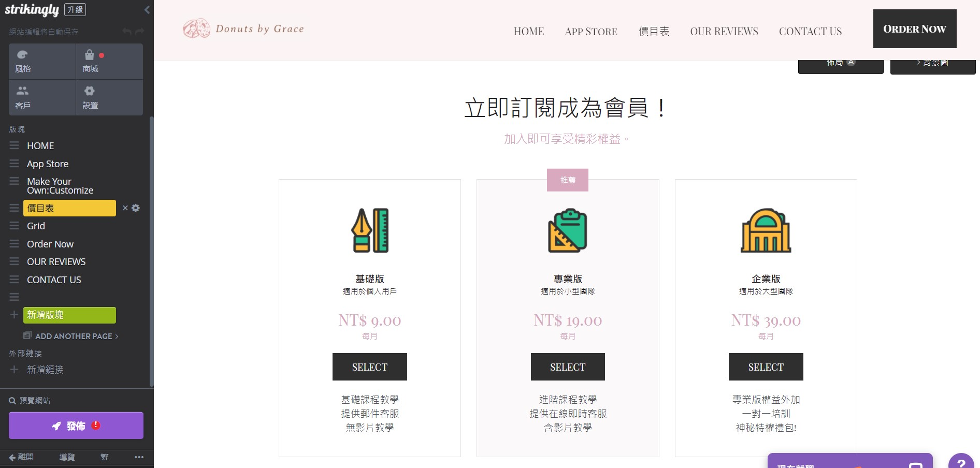Image resolution: width=980 pixels, height=468 pixels.
Task: Open the 商城 (Store) panel
Action: tap(90, 61)
